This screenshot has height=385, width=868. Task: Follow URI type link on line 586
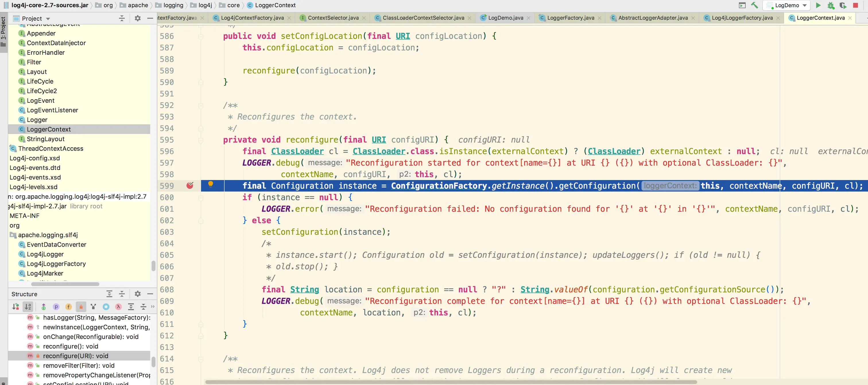coord(403,36)
